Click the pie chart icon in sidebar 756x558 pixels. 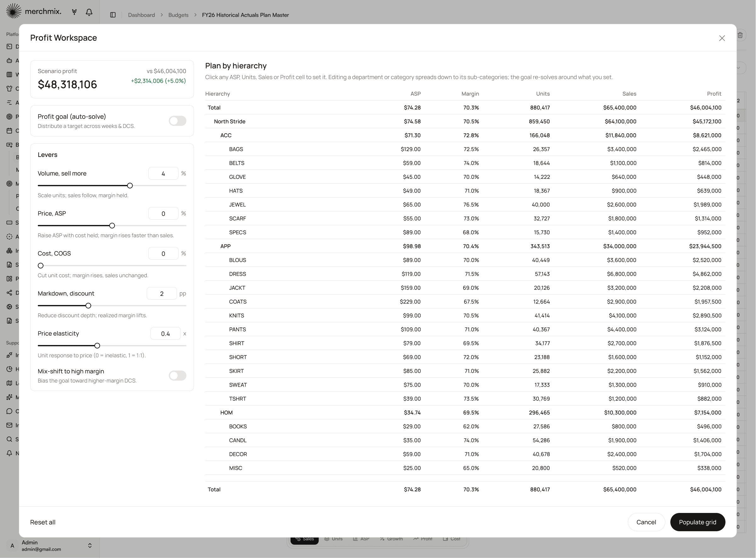coord(9,369)
